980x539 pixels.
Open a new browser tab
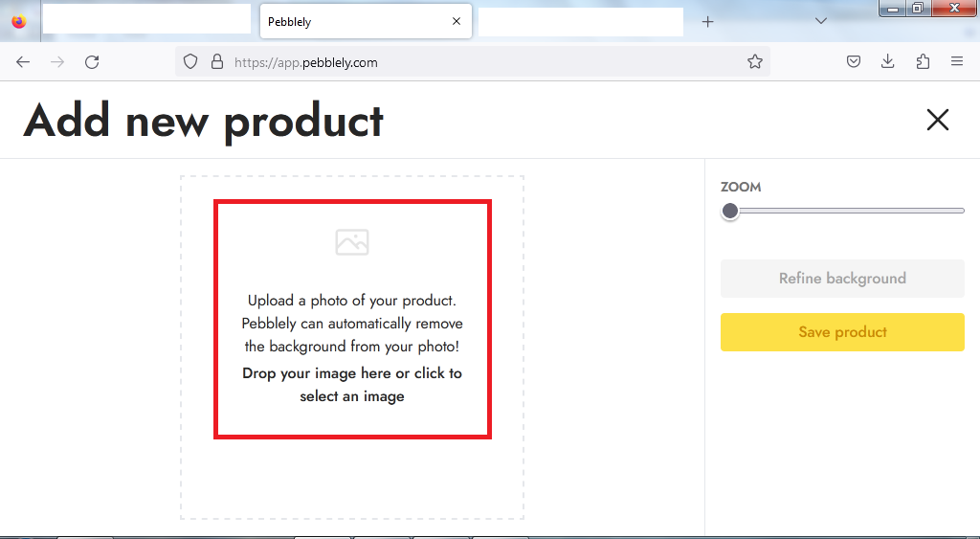click(x=708, y=21)
